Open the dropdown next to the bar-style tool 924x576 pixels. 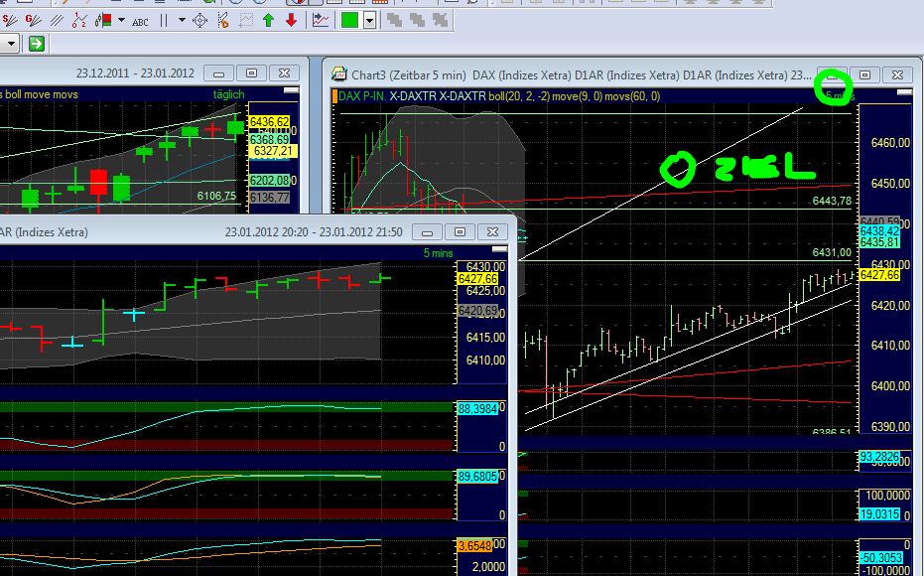pyautogui.click(x=121, y=21)
